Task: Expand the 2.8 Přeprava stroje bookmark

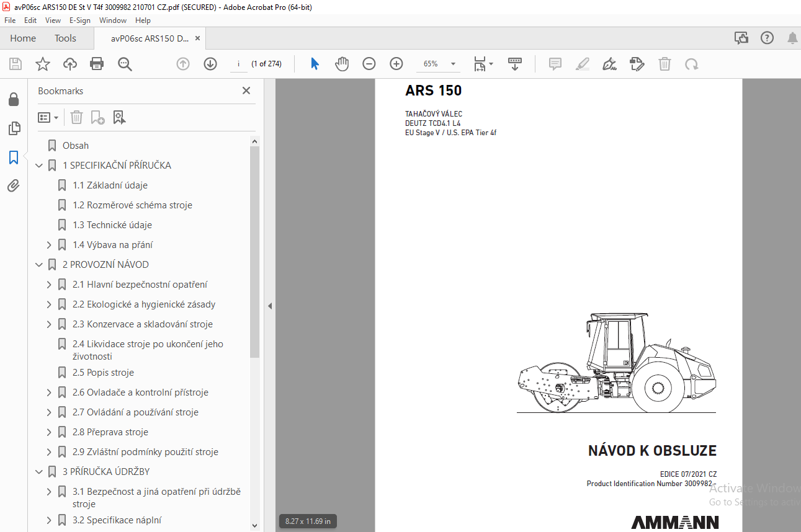Action: 49,432
